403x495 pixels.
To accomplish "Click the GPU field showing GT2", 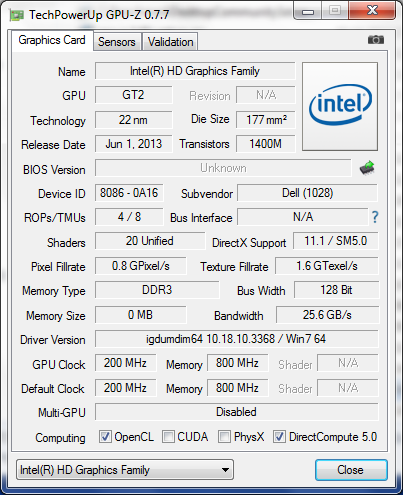I will 134,95.
